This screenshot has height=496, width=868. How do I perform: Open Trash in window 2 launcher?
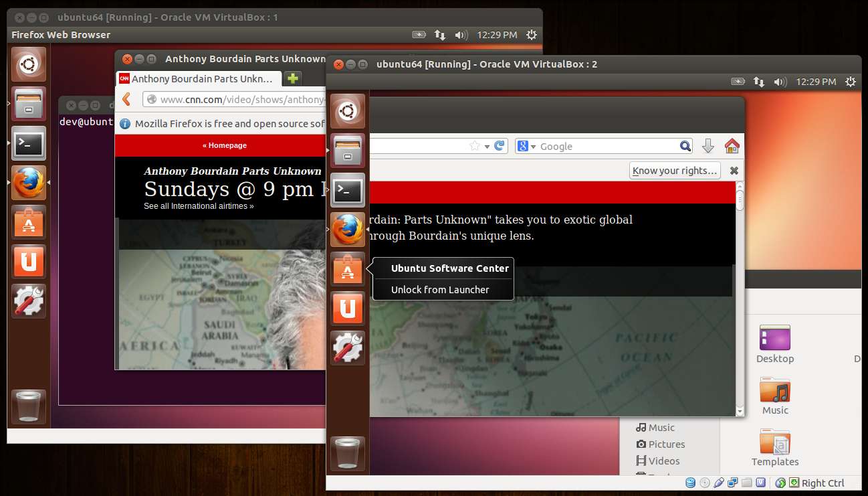point(348,454)
